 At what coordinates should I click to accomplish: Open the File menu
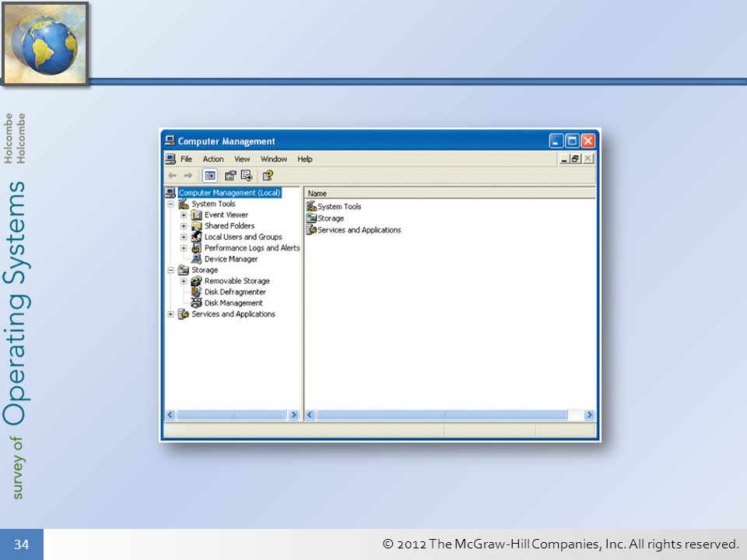[x=186, y=159]
